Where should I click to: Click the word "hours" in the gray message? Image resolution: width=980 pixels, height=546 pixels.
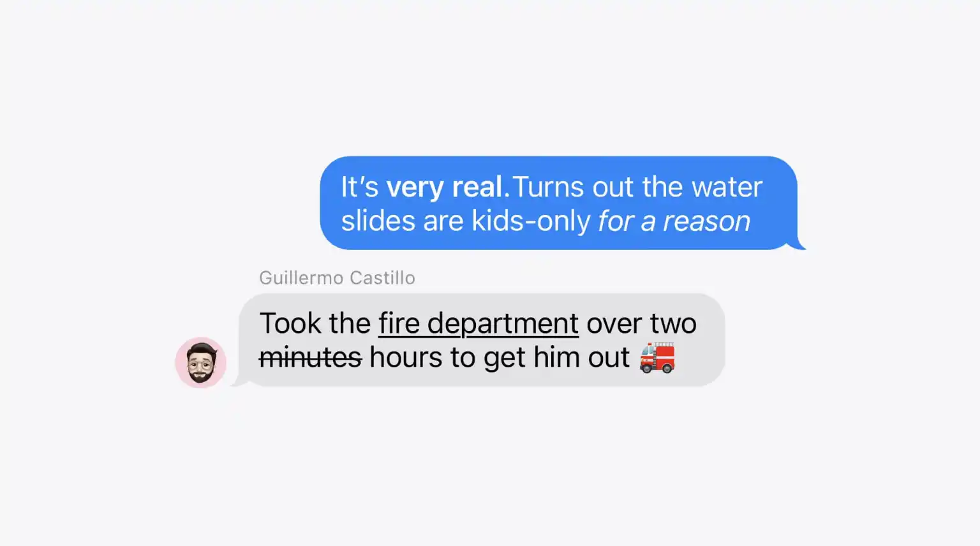(406, 357)
